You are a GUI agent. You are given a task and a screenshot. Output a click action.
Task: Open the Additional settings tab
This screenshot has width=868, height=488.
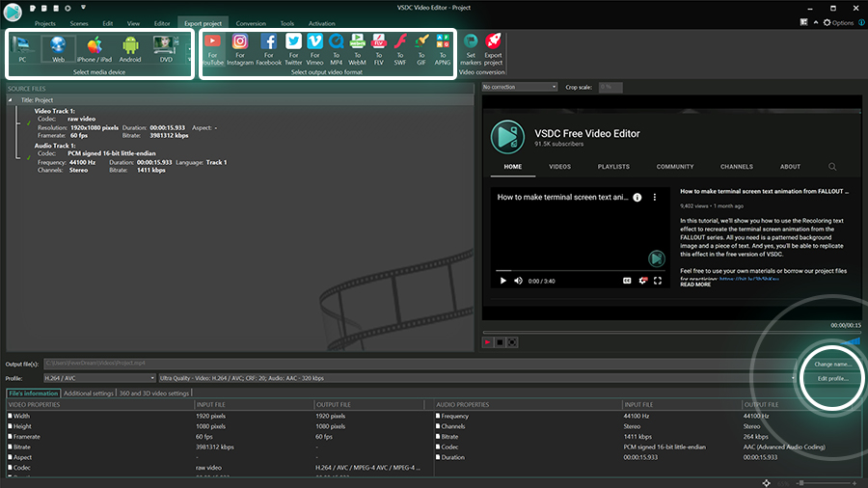(89, 393)
